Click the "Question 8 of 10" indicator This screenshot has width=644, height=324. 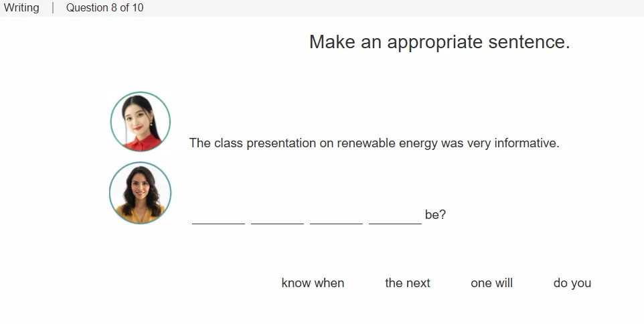(104, 8)
